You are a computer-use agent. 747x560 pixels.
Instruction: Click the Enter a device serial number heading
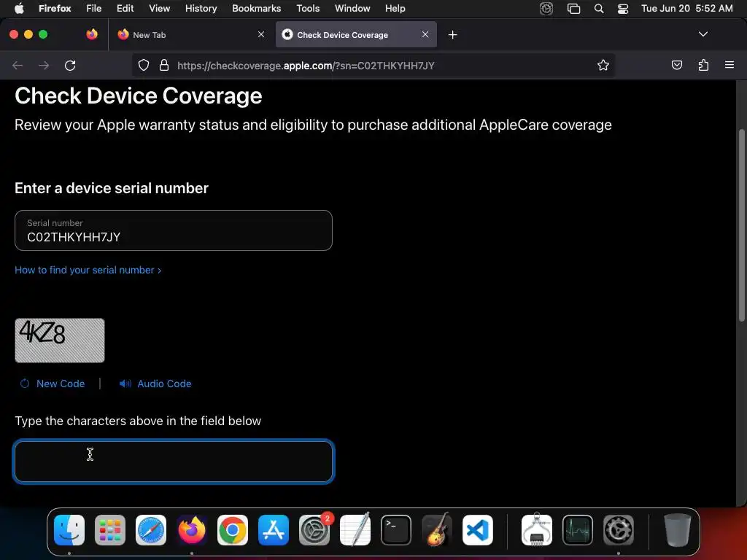click(112, 188)
